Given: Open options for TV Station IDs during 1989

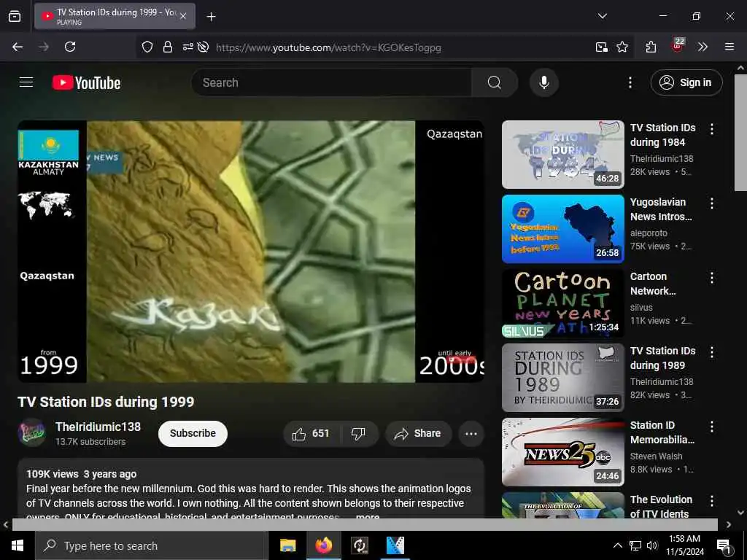Looking at the screenshot, I should 712,352.
